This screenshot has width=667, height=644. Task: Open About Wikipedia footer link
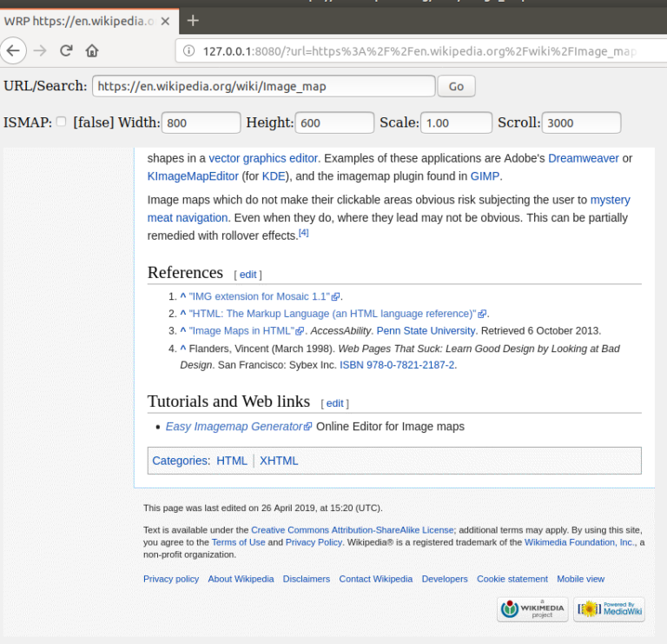[x=241, y=580]
